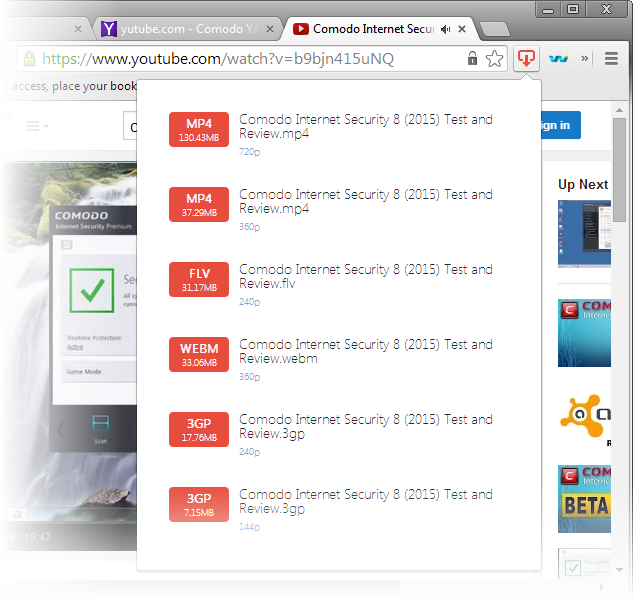Click the video progress bar
This screenshot has width=633, height=601.
click(x=71, y=523)
